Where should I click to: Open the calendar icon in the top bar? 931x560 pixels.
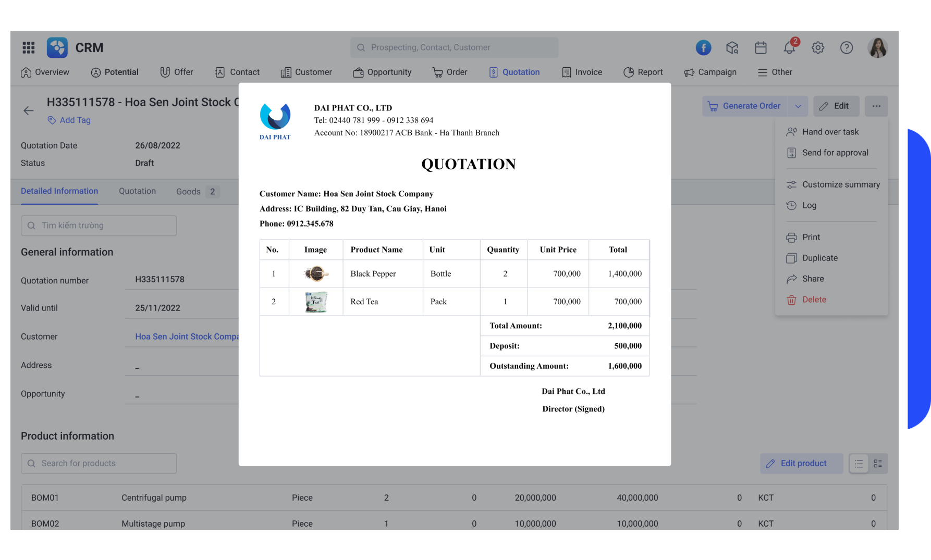point(761,47)
